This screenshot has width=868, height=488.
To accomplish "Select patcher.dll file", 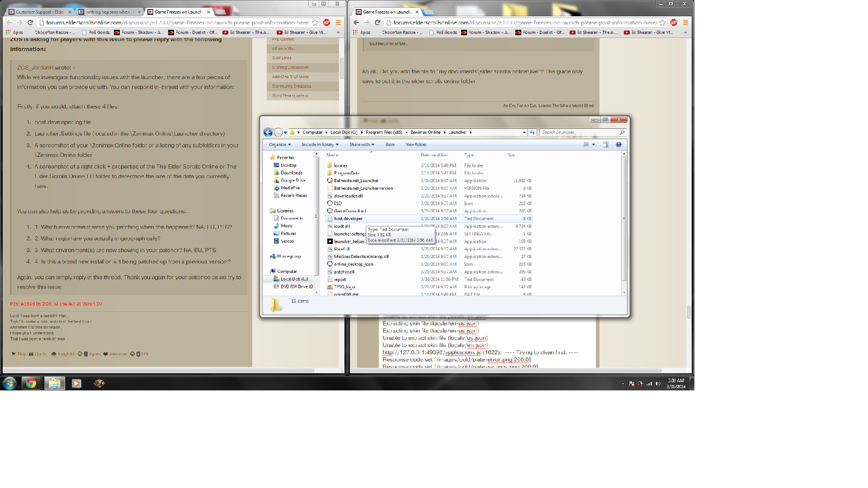I will (344, 272).
